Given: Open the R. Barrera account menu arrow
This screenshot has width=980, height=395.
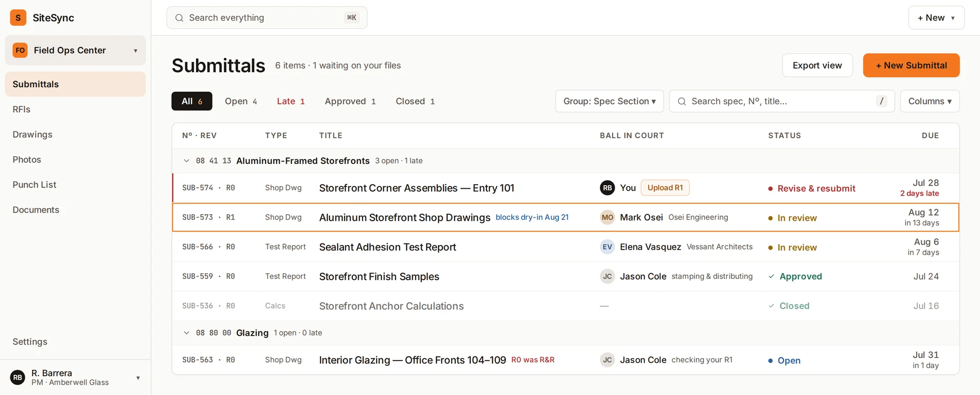Looking at the screenshot, I should click(x=138, y=378).
